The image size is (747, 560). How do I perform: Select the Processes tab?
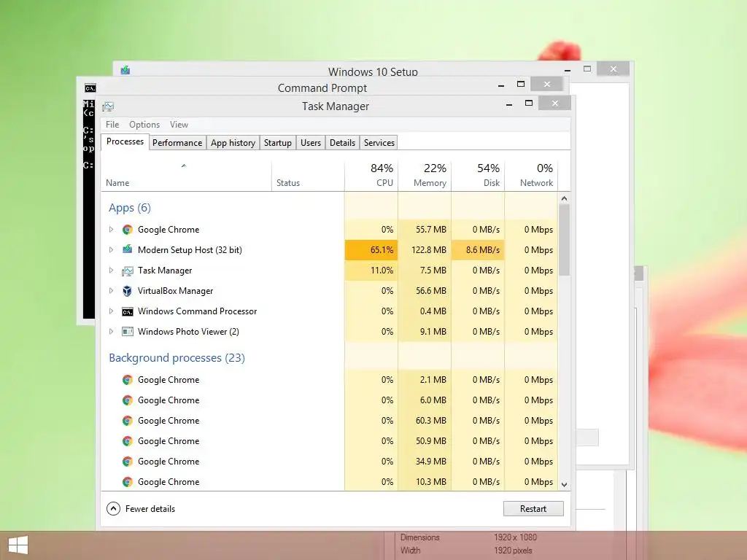click(x=125, y=141)
